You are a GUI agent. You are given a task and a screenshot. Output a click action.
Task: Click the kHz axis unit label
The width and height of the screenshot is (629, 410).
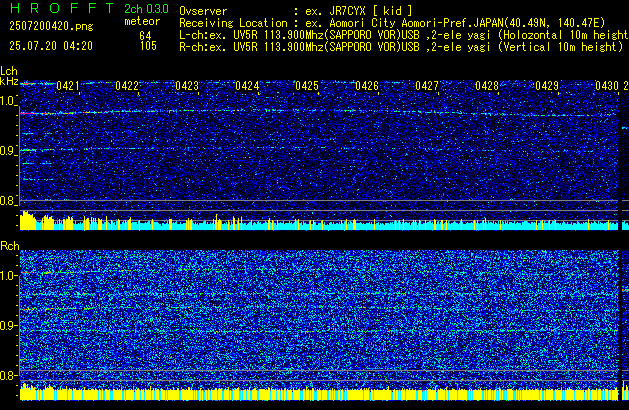[x=9, y=81]
